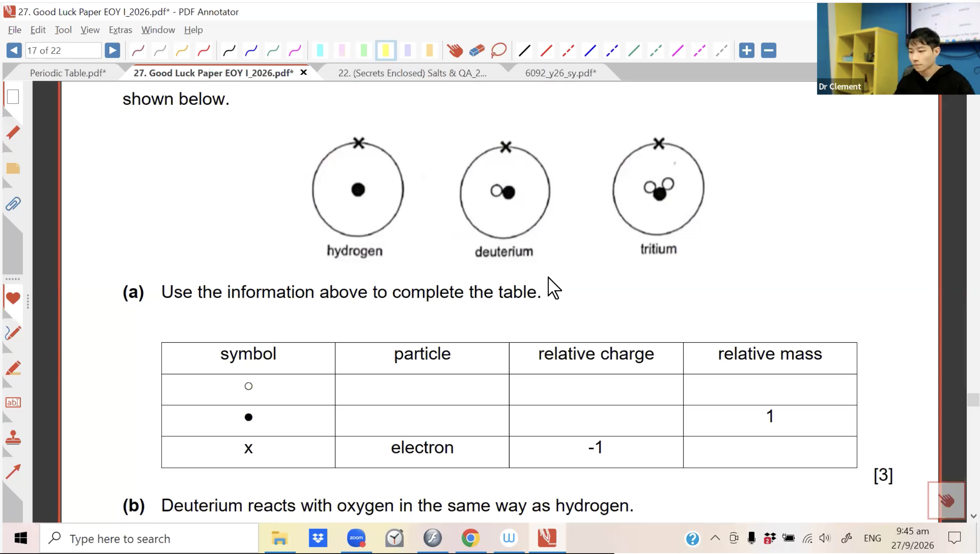This screenshot has height=554, width=980.
Task: Open the View menu
Action: [90, 30]
